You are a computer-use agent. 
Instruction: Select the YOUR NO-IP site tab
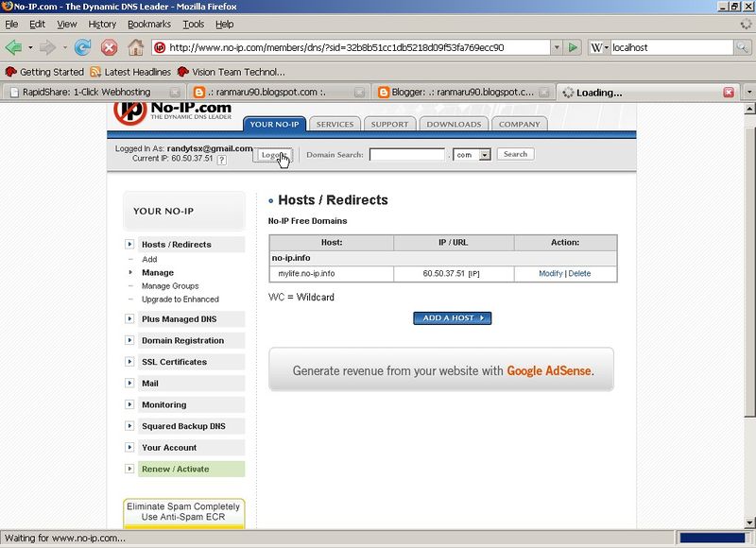[x=274, y=124]
